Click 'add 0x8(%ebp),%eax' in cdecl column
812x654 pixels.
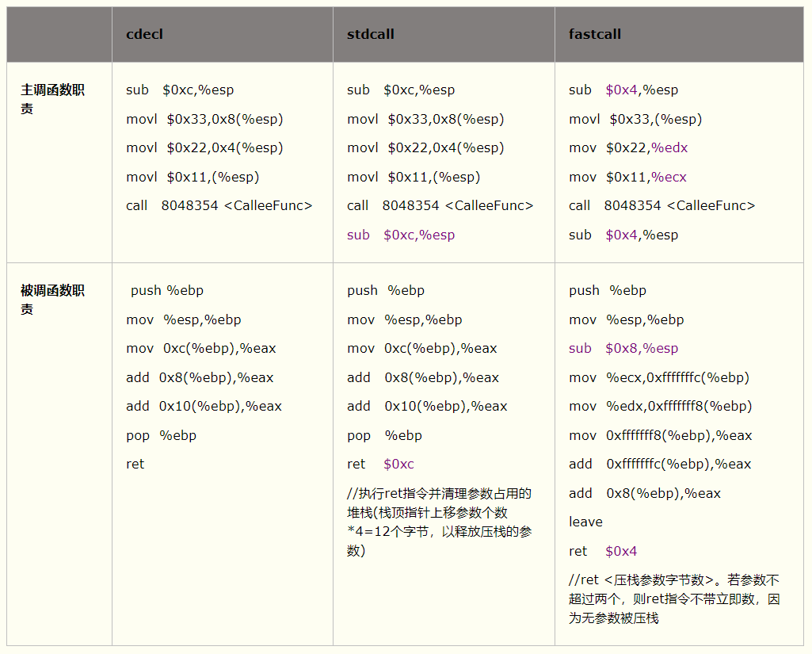click(200, 378)
